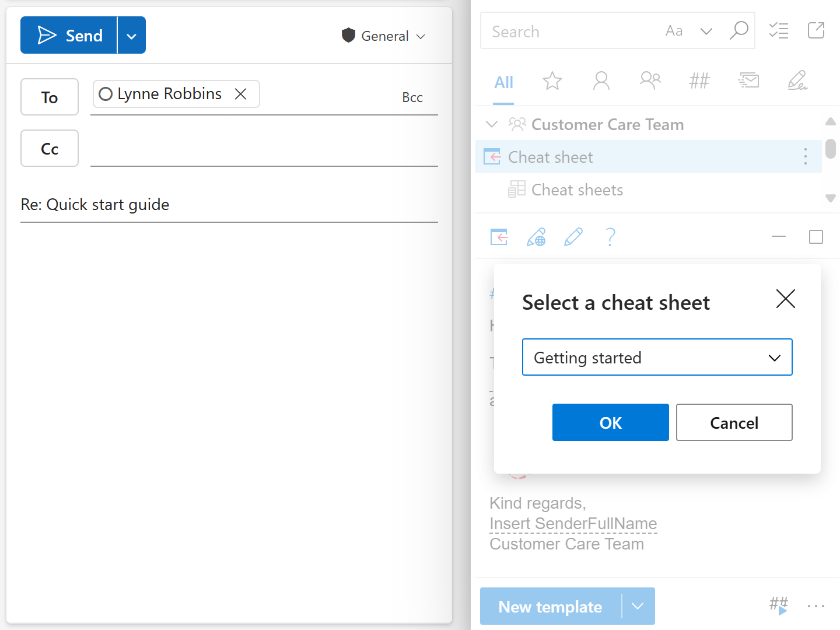Open the Send options dropdown arrow
The image size is (840, 630).
coord(131,35)
